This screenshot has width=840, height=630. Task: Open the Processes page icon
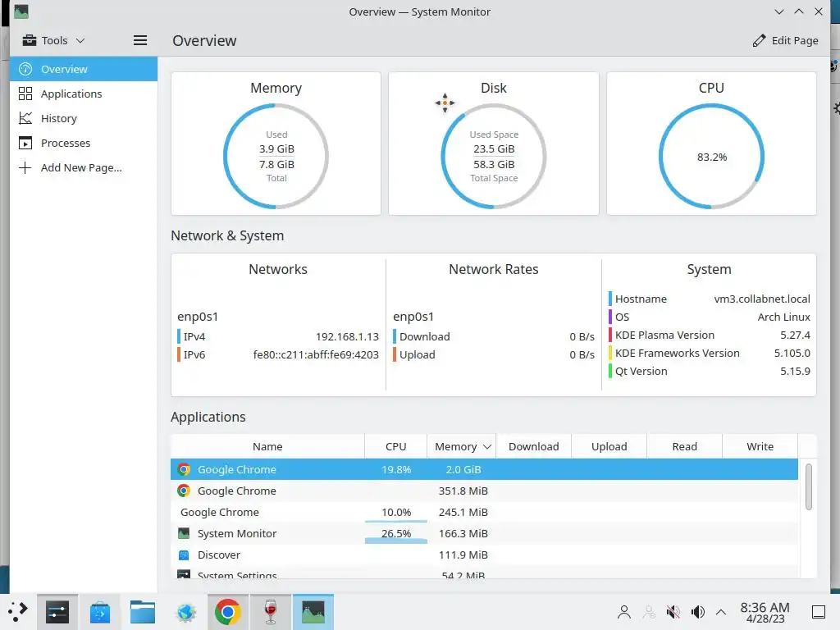[x=25, y=143]
